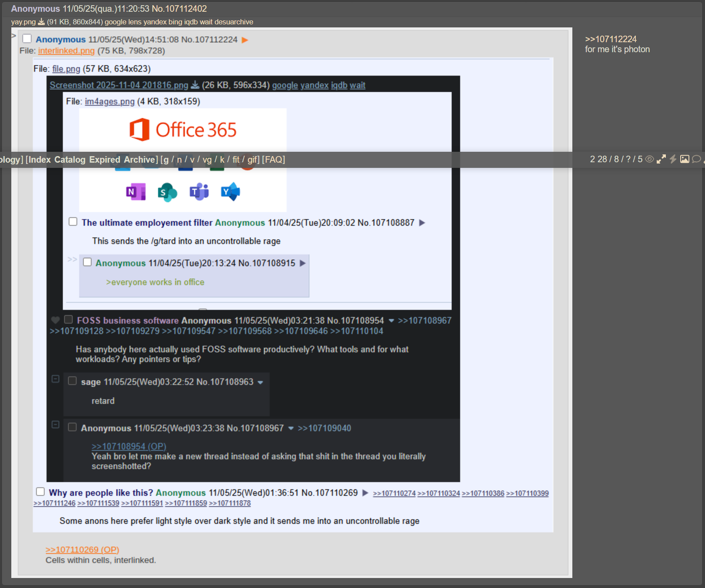Open the interlinked.png file link
The height and width of the screenshot is (588, 705).
tap(66, 51)
